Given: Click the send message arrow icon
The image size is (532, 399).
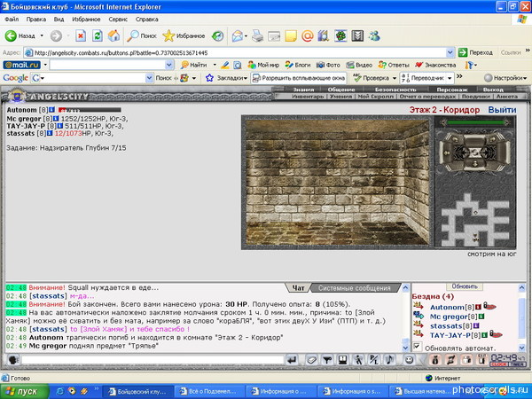Looking at the screenshot, I should [292, 360].
